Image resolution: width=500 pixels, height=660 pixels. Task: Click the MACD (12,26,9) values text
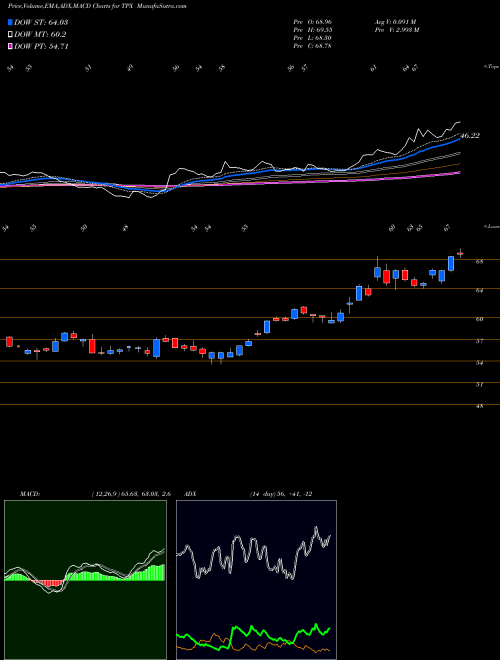131,494
